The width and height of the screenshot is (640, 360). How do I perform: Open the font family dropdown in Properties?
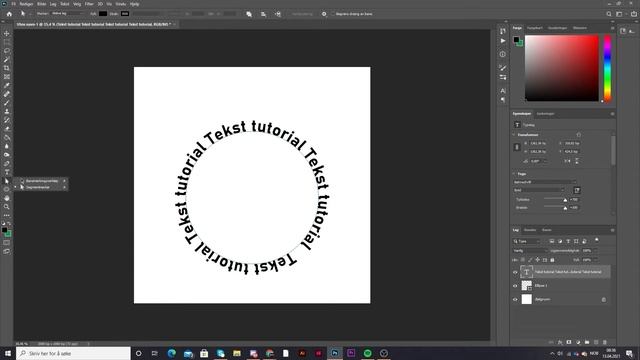[x=544, y=182]
